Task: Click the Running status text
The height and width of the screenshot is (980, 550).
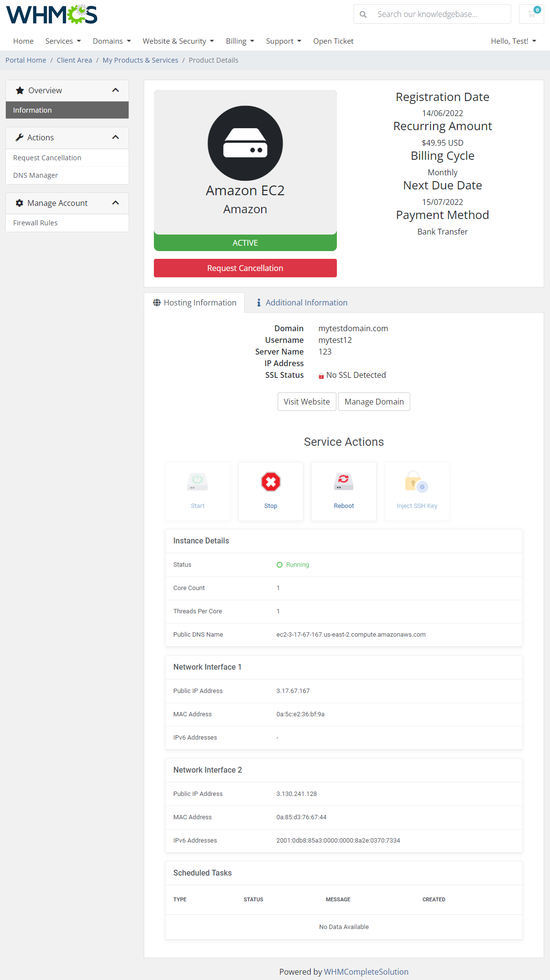Action: pos(297,565)
